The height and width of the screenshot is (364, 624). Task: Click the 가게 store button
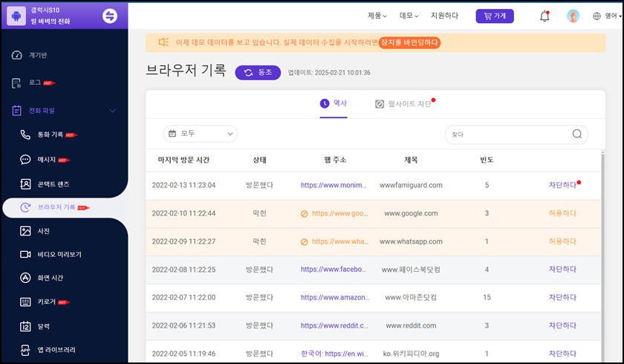click(x=495, y=16)
